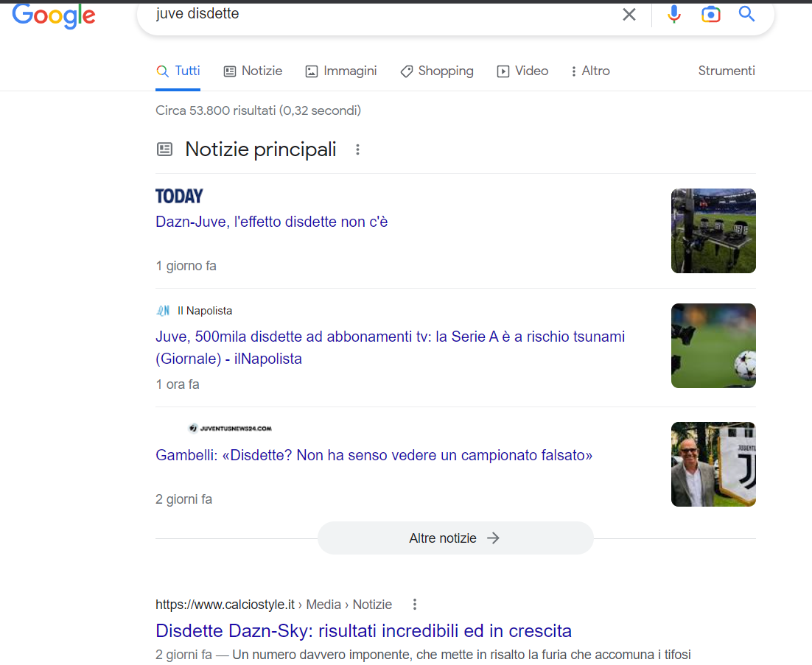Switch to the Immagini tab
Viewport: 812px width, 665px height.
(x=340, y=71)
